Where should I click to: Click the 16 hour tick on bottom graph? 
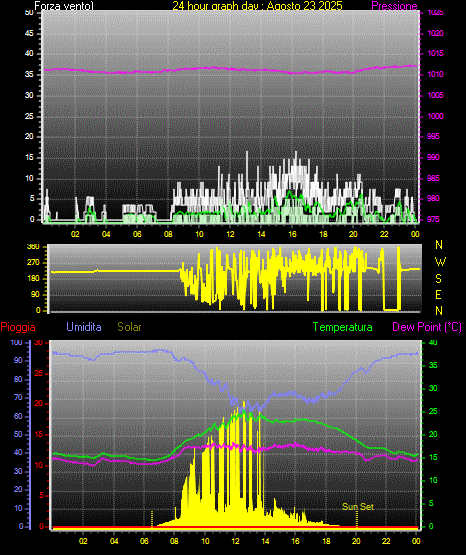pos(295,541)
